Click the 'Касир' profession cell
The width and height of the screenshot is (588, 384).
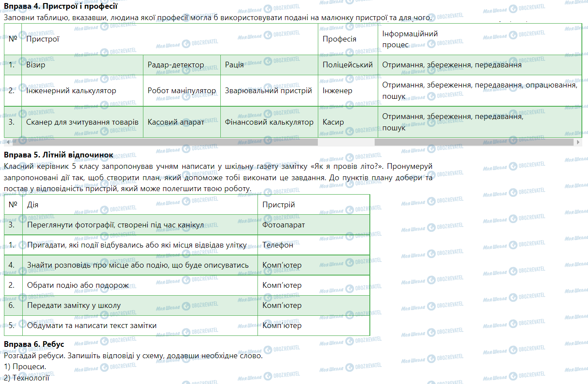(x=348, y=122)
